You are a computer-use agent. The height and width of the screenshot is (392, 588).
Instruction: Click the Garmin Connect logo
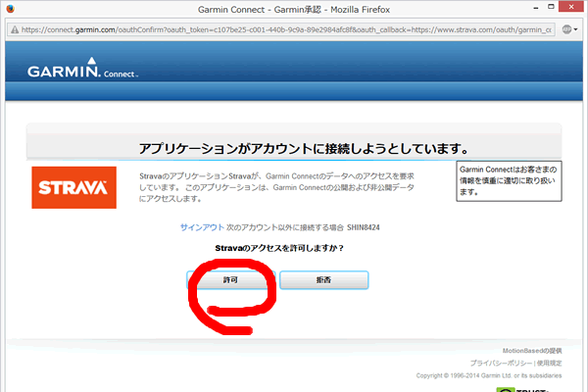tap(82, 69)
